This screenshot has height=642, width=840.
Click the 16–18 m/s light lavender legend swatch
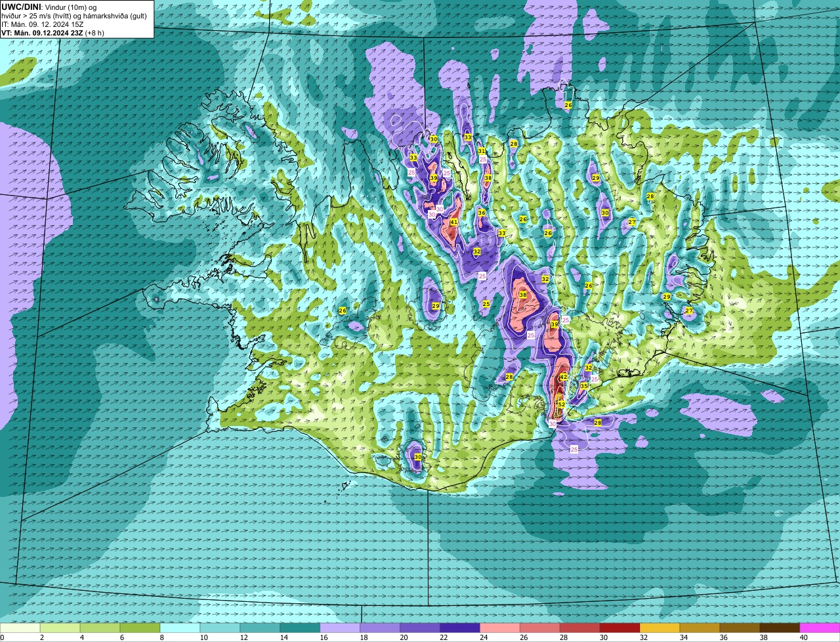coord(339,628)
